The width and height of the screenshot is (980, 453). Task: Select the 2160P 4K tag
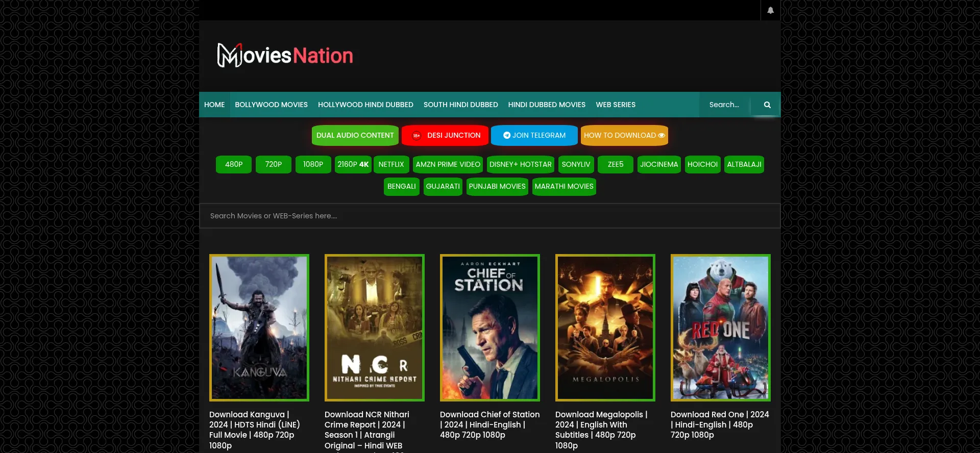click(x=353, y=164)
